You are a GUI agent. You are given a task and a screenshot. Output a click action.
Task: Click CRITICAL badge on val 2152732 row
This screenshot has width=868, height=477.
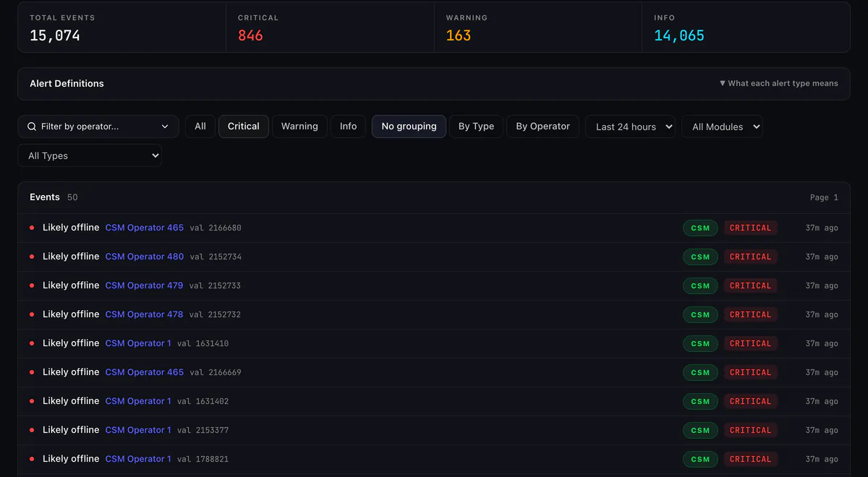751,314
